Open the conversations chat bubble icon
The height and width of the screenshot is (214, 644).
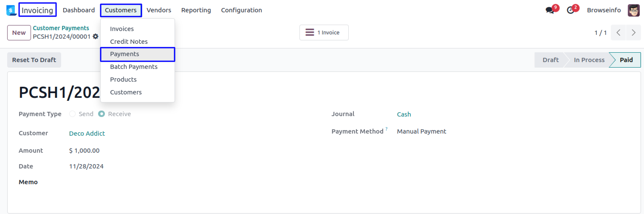point(550,10)
